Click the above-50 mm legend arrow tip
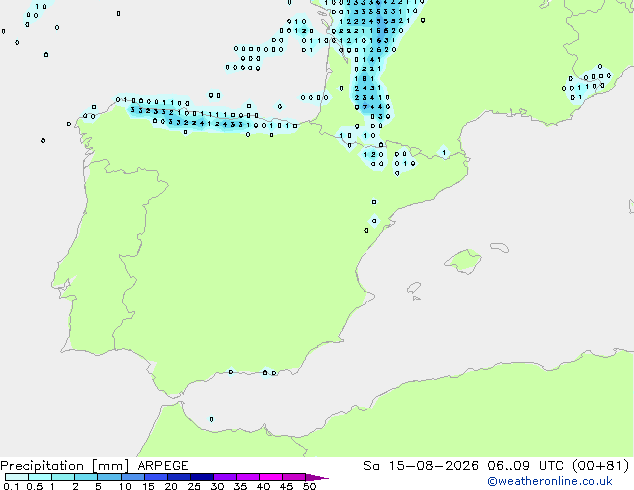Screen dimensions: 634x490 [317, 477]
